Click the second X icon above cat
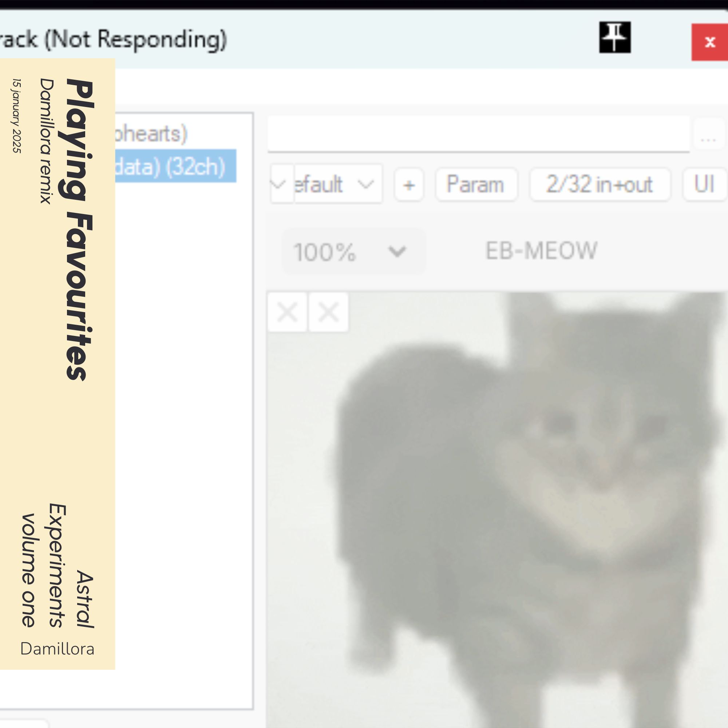 pos(328,312)
